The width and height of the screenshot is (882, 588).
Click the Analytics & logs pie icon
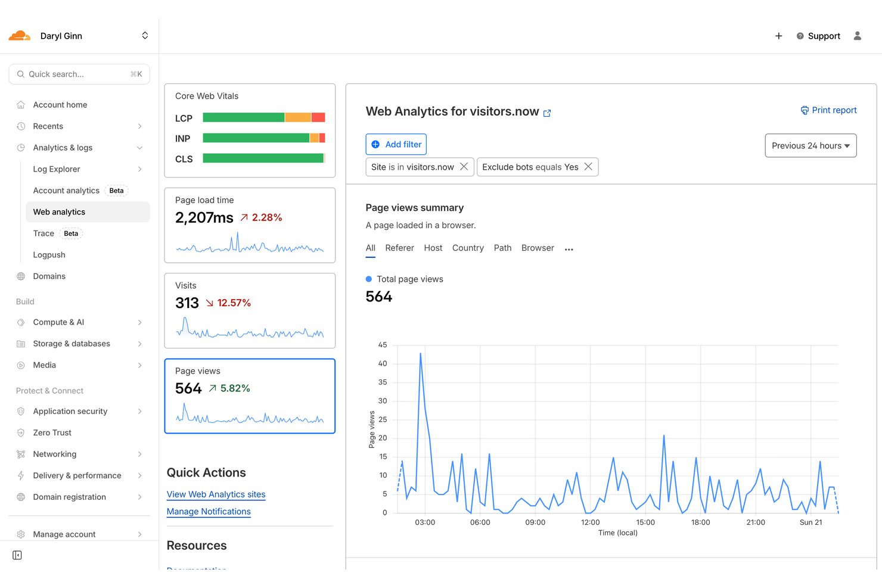[x=21, y=148]
